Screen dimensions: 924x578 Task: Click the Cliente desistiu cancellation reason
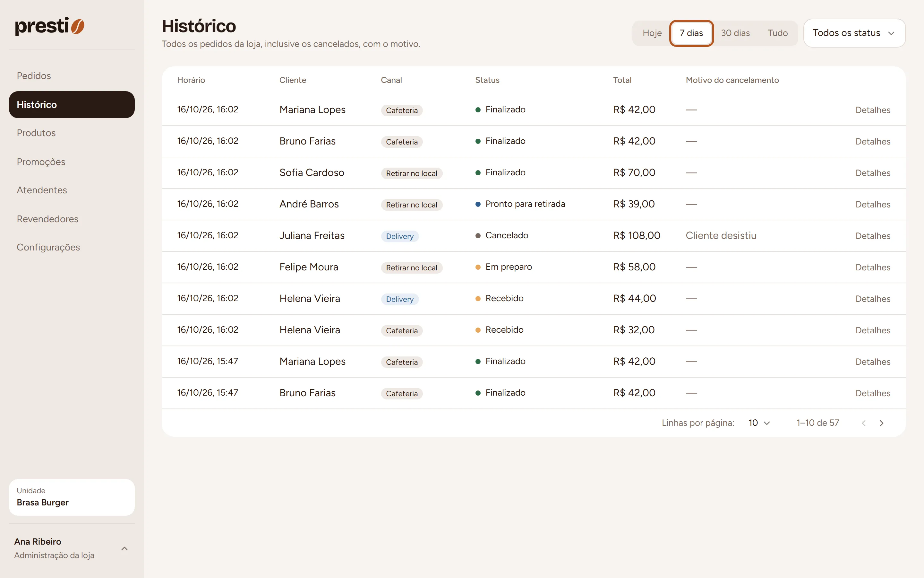point(721,235)
